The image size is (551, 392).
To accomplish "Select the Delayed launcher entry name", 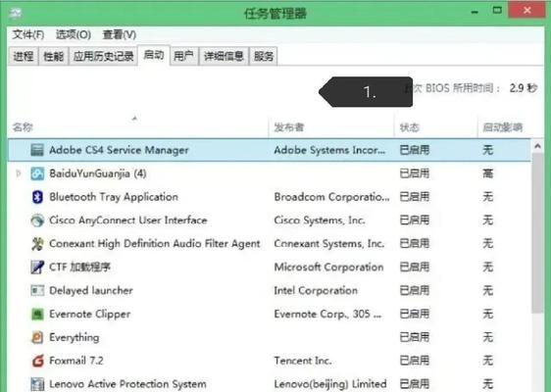I will (x=91, y=290).
